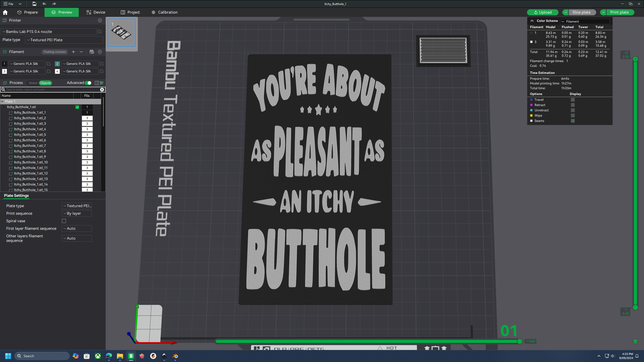Screen dimensions: 644x362
Task: Click the Slice plate button
Action: coord(582,12)
